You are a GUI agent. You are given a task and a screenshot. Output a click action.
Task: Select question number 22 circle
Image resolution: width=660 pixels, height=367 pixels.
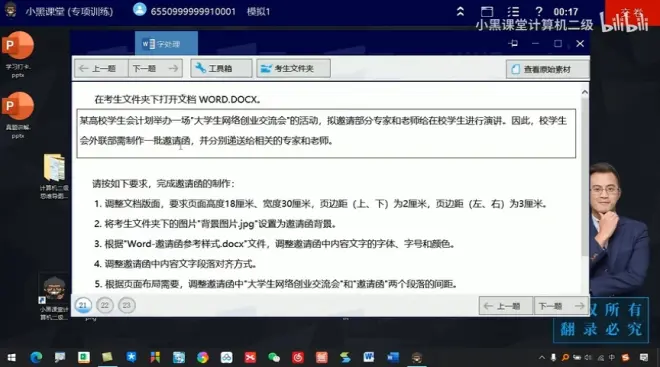point(105,305)
